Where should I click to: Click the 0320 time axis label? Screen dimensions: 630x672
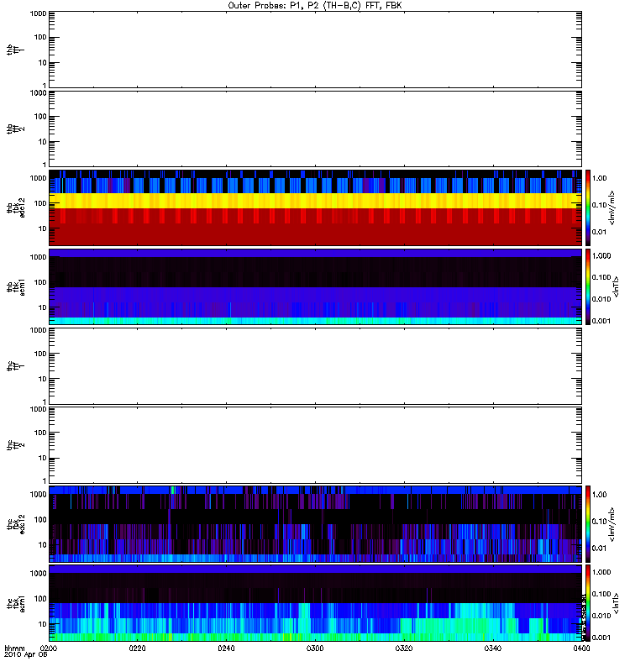coord(404,648)
